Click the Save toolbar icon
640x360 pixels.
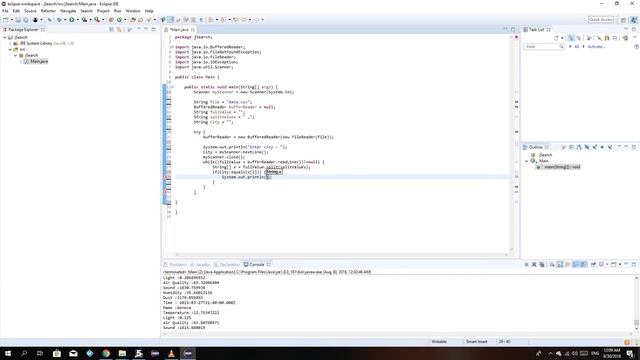tap(18, 20)
